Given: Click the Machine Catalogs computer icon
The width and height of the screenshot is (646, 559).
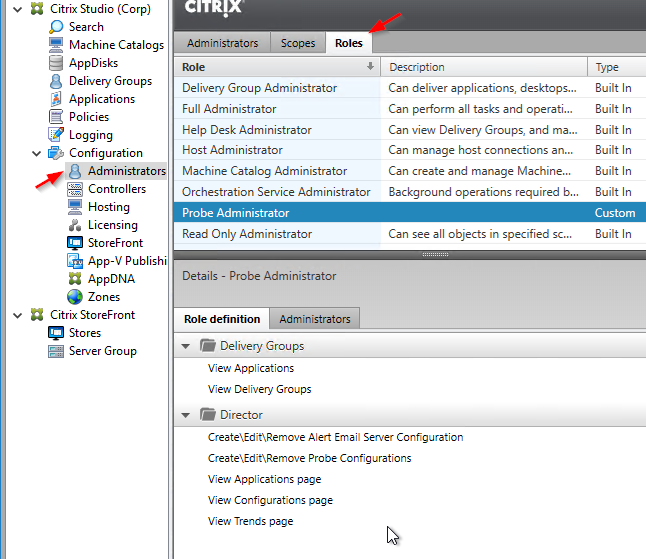Looking at the screenshot, I should tap(56, 45).
